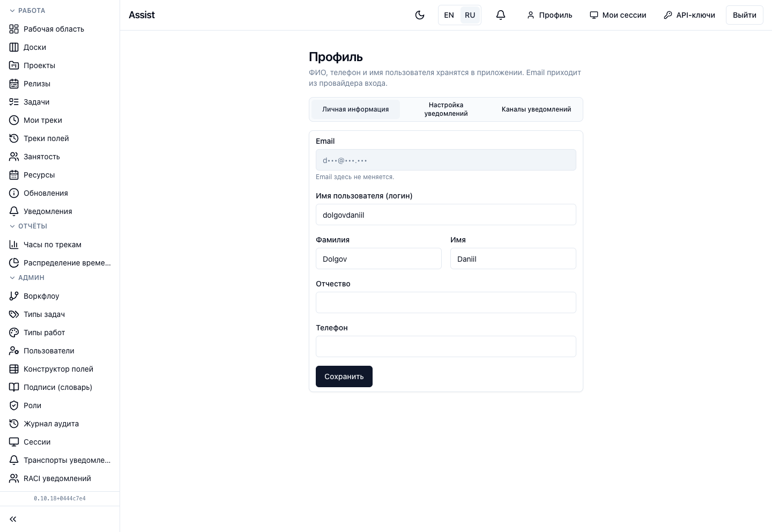Select the Релизы calendar icon

pos(14,84)
